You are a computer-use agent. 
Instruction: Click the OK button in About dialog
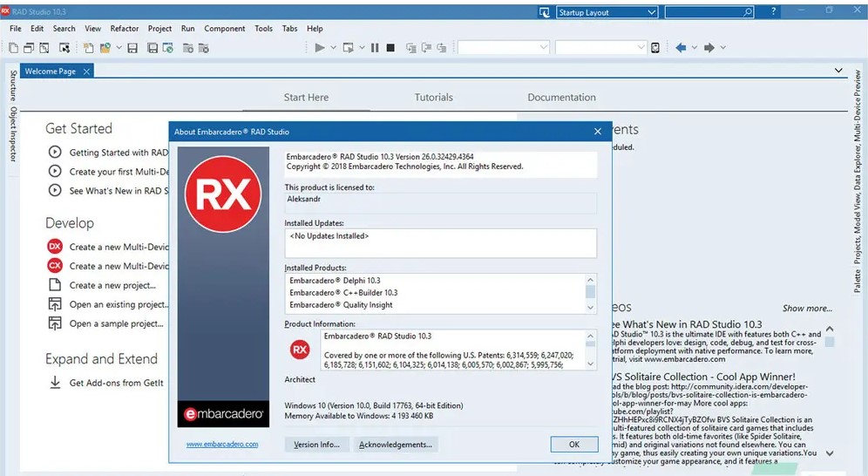pyautogui.click(x=574, y=445)
